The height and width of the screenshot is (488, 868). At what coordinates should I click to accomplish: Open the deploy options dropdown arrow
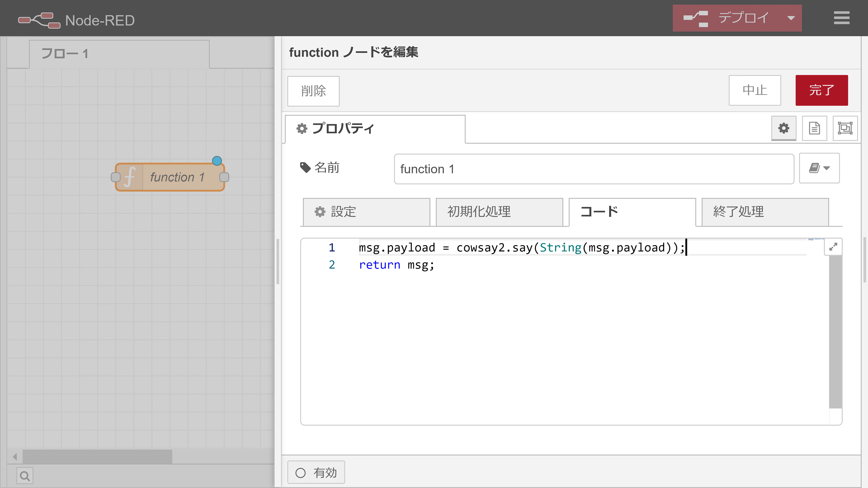pyautogui.click(x=791, y=18)
